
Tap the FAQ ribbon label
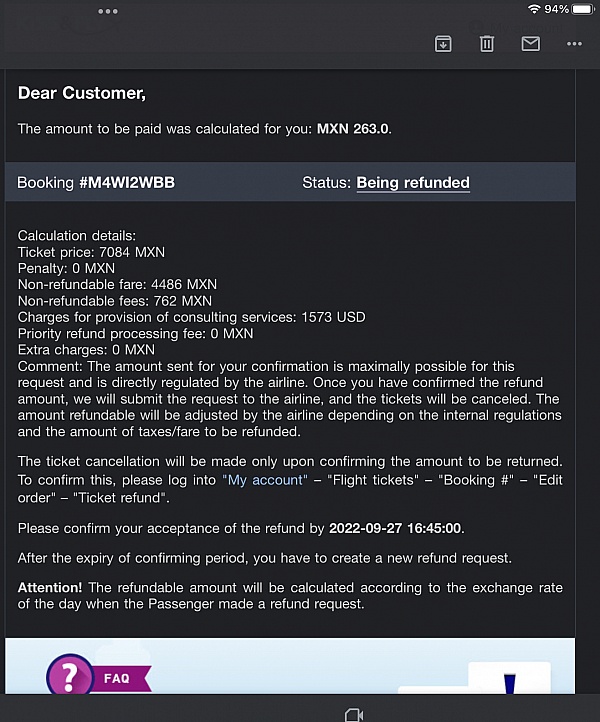117,678
